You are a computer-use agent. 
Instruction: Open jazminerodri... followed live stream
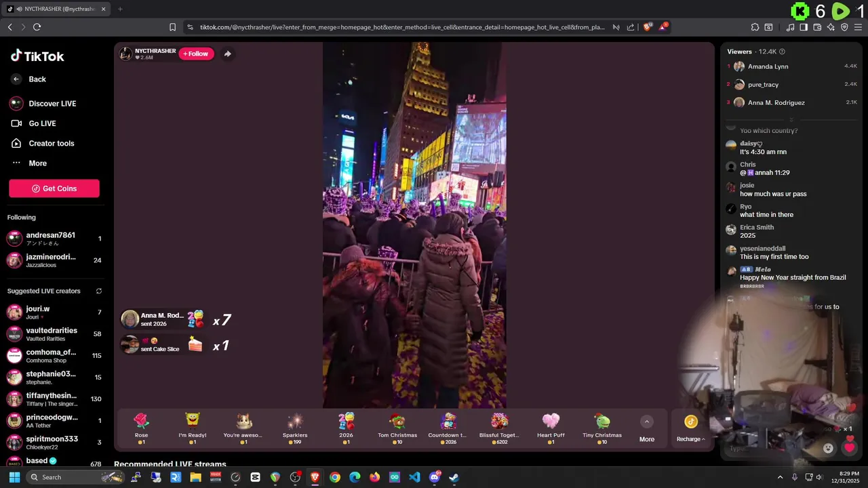click(x=54, y=260)
